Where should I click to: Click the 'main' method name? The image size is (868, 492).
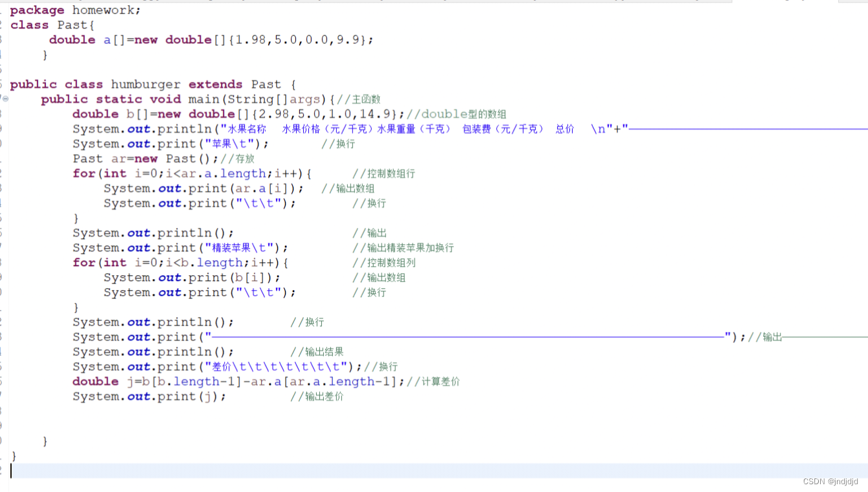click(x=204, y=100)
